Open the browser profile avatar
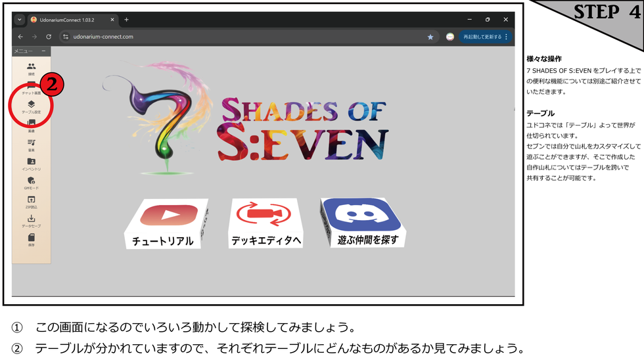 coord(450,37)
